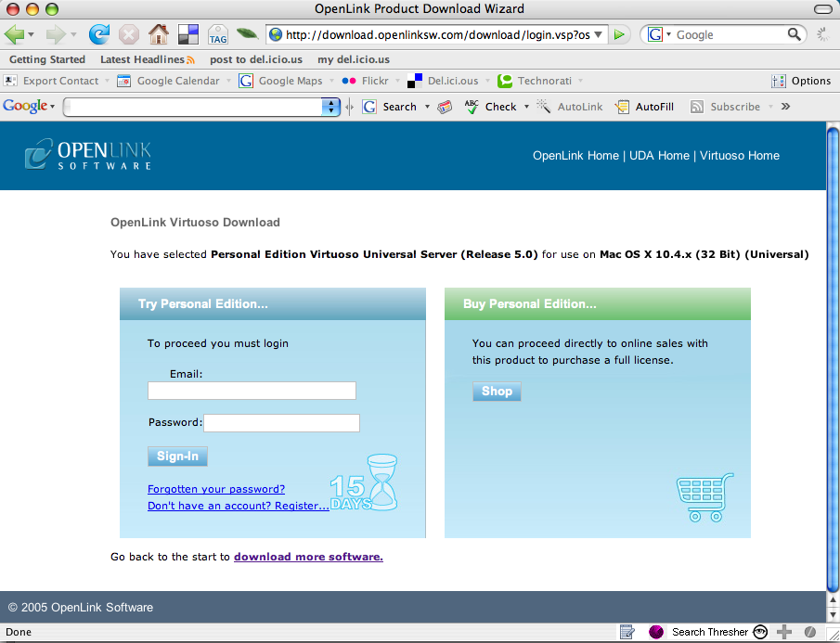Viewport: 840px width, 643px height.
Task: Click the plus icon in the status bar
Action: pyautogui.click(x=783, y=632)
